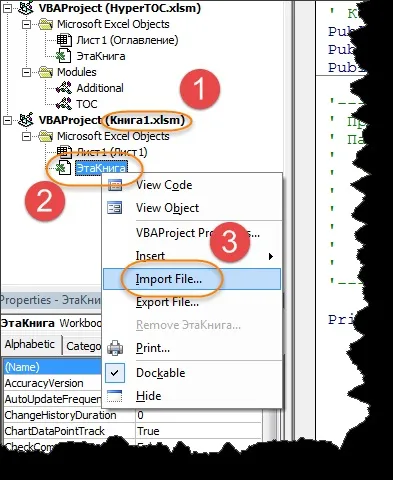Click the printer icon in context menu

click(115, 348)
